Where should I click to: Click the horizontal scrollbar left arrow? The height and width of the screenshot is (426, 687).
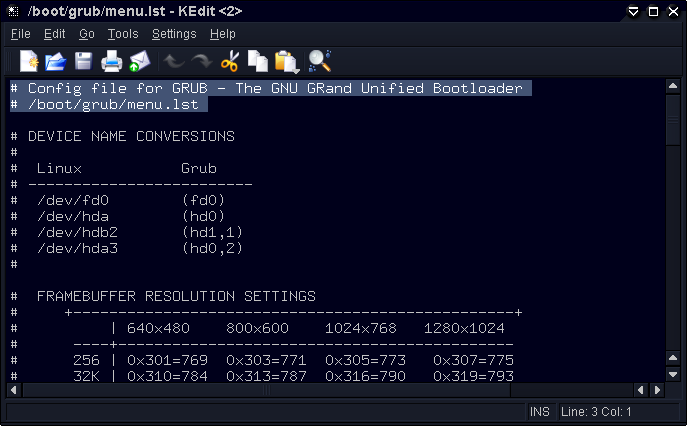point(14,390)
